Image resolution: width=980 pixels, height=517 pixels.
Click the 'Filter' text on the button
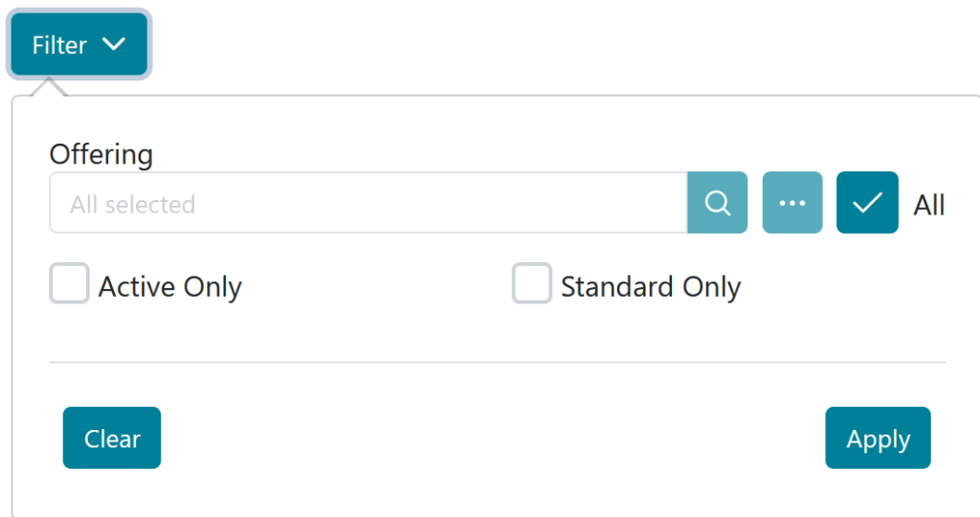pos(59,45)
